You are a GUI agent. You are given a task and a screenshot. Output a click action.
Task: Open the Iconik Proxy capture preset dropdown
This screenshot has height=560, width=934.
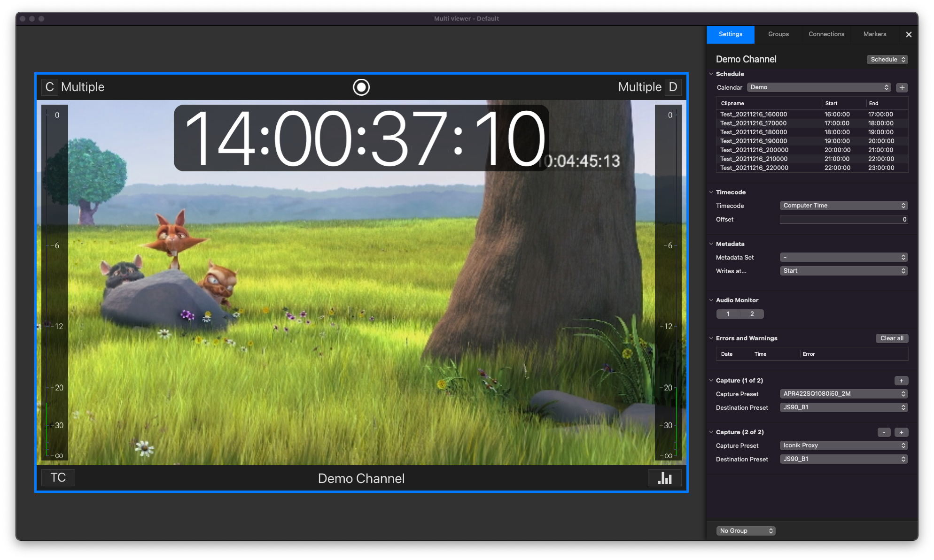(844, 445)
